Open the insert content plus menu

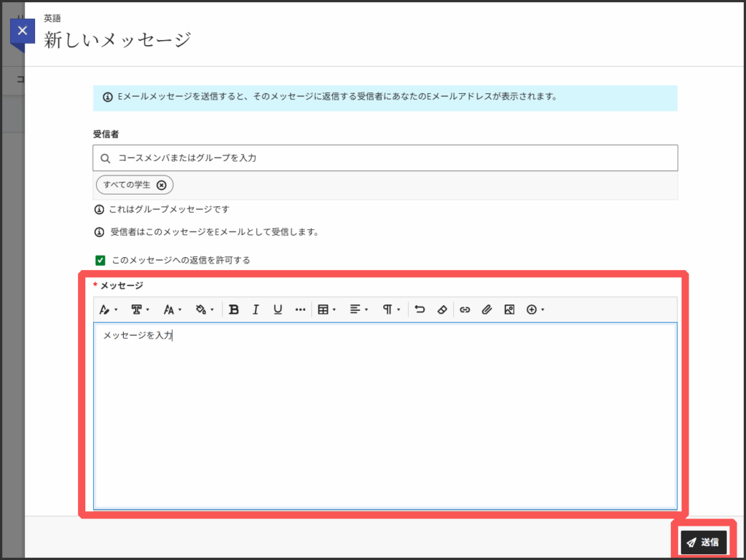pyautogui.click(x=535, y=309)
